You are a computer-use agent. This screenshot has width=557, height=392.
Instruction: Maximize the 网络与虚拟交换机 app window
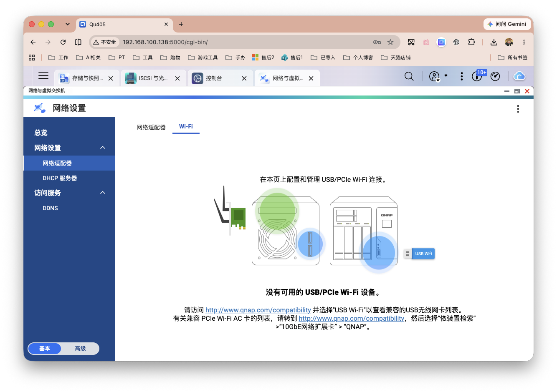click(517, 91)
